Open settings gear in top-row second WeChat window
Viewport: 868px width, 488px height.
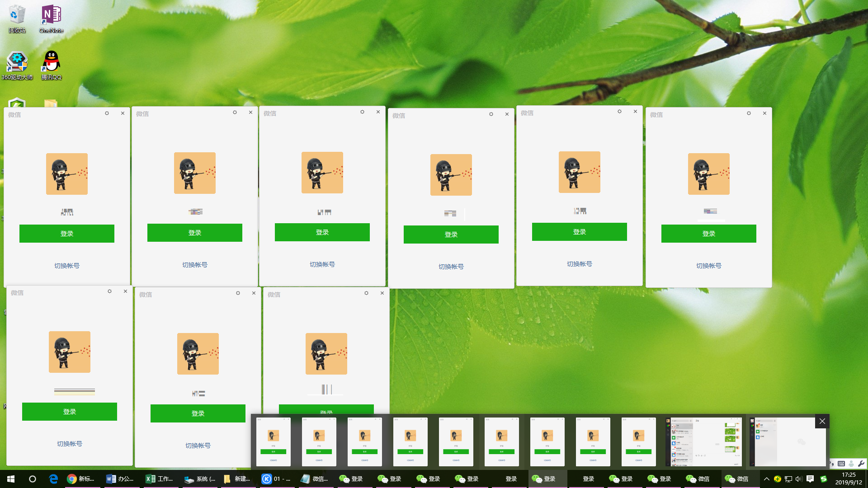tap(235, 113)
